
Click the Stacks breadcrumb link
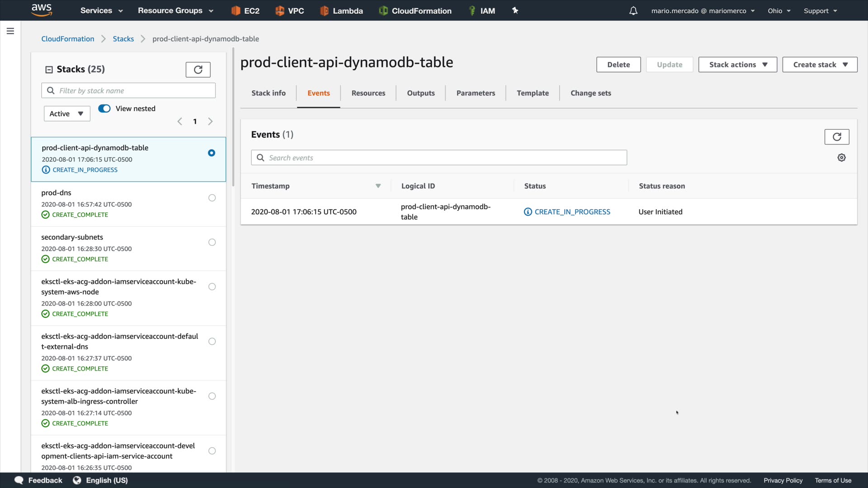point(123,39)
